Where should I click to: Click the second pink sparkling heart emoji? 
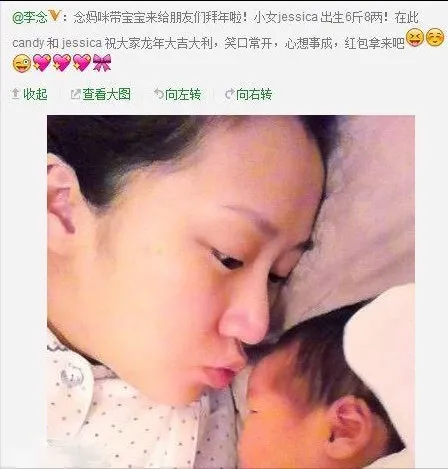click(x=62, y=63)
